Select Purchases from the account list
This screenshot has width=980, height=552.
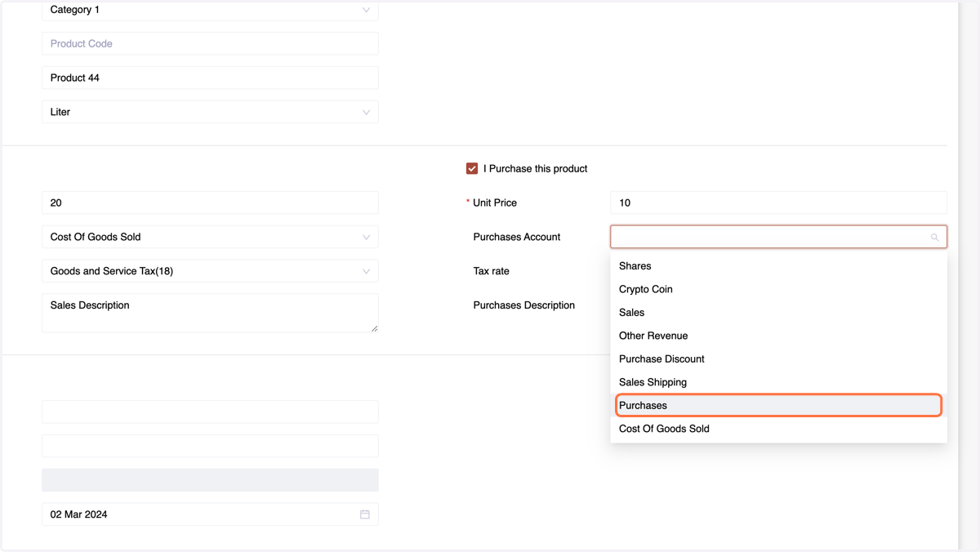pyautogui.click(x=778, y=406)
